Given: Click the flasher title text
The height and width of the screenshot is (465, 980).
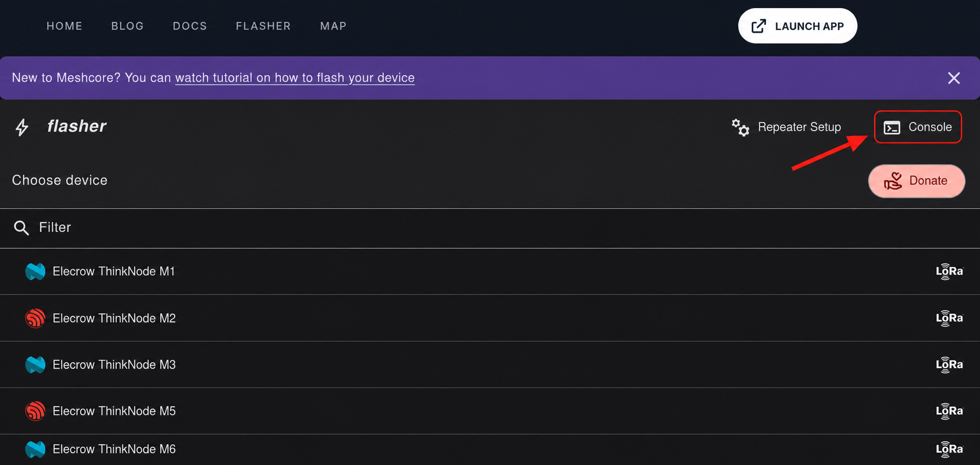Looking at the screenshot, I should pyautogui.click(x=76, y=126).
